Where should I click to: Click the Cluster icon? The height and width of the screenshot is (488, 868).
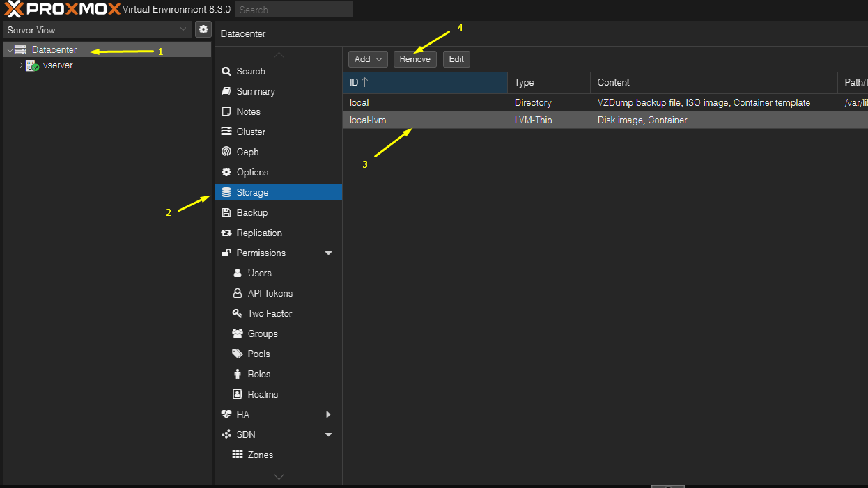[x=228, y=132]
